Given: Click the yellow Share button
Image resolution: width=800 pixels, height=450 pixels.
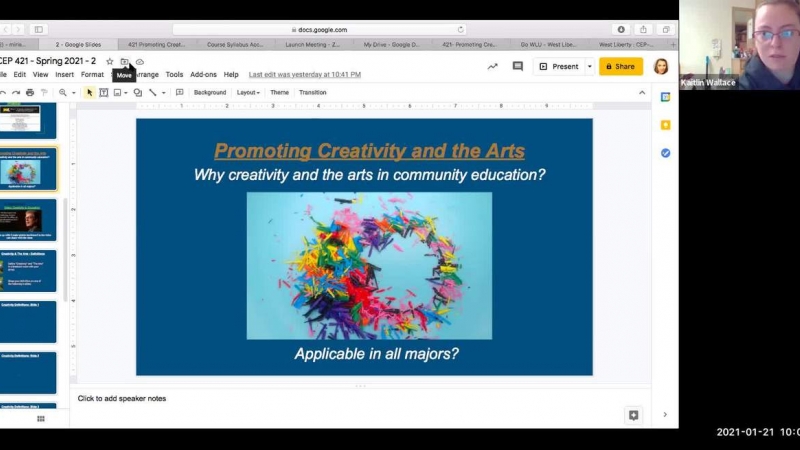Looking at the screenshot, I should (620, 66).
